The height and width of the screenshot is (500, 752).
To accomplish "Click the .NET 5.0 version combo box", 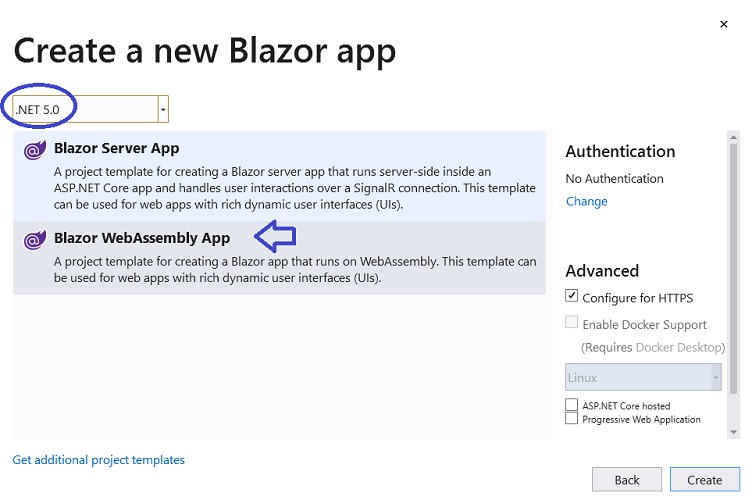I will [x=90, y=109].
